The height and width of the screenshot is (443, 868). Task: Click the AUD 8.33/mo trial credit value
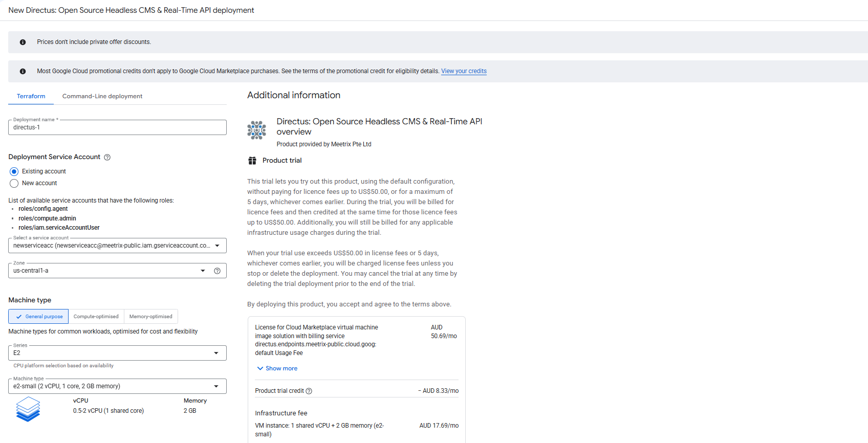pos(438,391)
